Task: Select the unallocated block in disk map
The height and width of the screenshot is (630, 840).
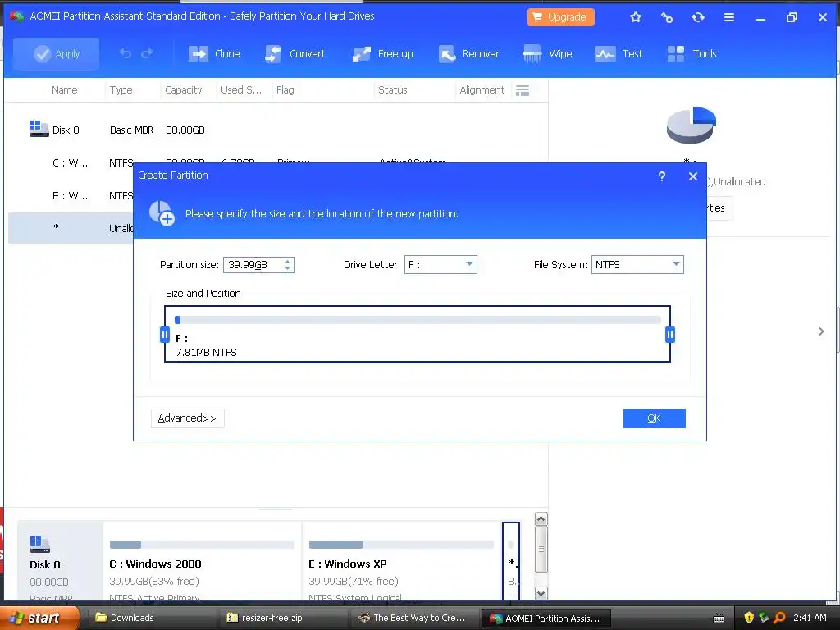Action: 511,561
